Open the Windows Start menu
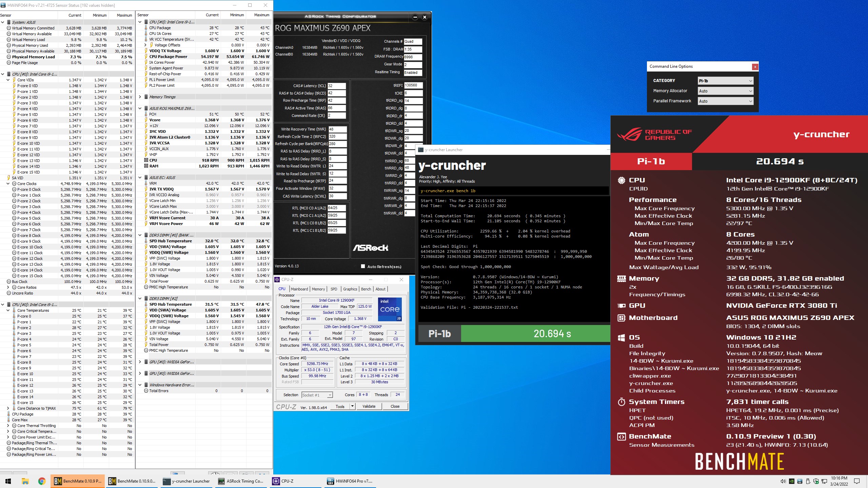Screen dimensions: 868x488 pyautogui.click(x=8, y=481)
